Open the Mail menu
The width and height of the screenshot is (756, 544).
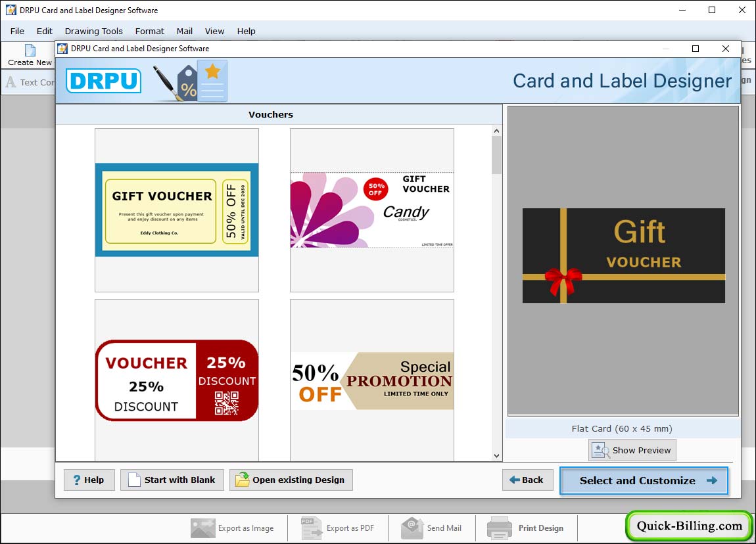[184, 32]
